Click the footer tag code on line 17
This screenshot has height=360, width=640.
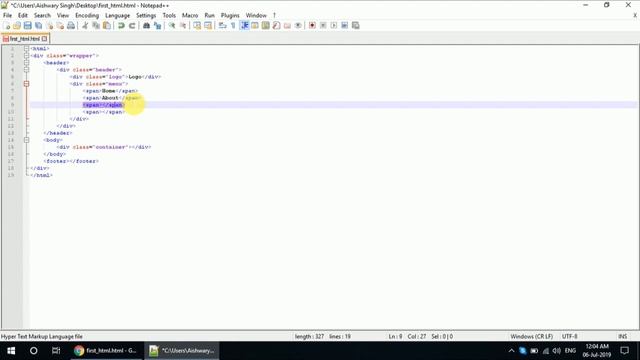click(x=71, y=161)
